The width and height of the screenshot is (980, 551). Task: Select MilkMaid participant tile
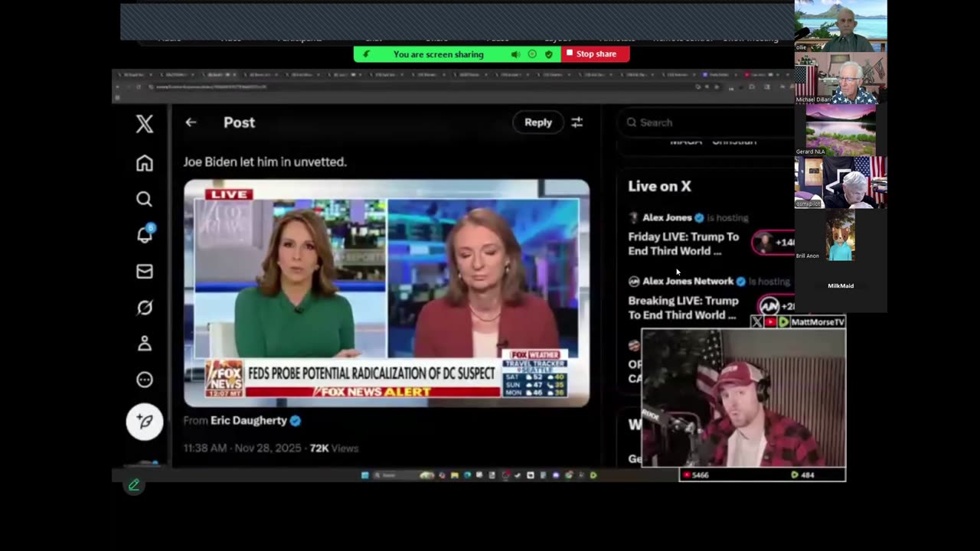point(841,286)
